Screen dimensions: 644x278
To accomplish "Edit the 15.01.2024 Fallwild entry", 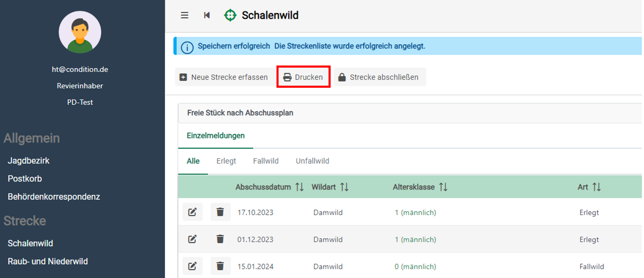I will pos(192,266).
